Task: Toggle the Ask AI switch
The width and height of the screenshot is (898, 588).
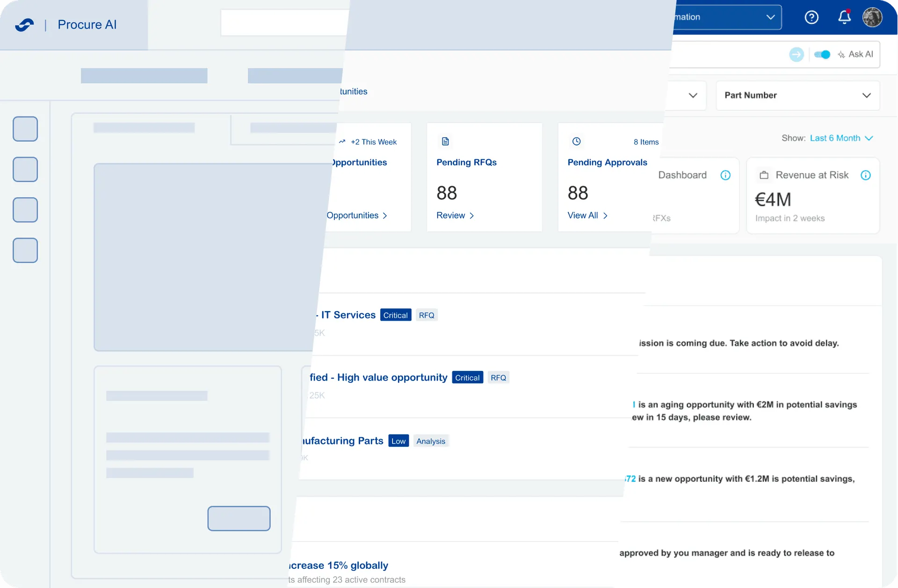Action: click(x=822, y=54)
